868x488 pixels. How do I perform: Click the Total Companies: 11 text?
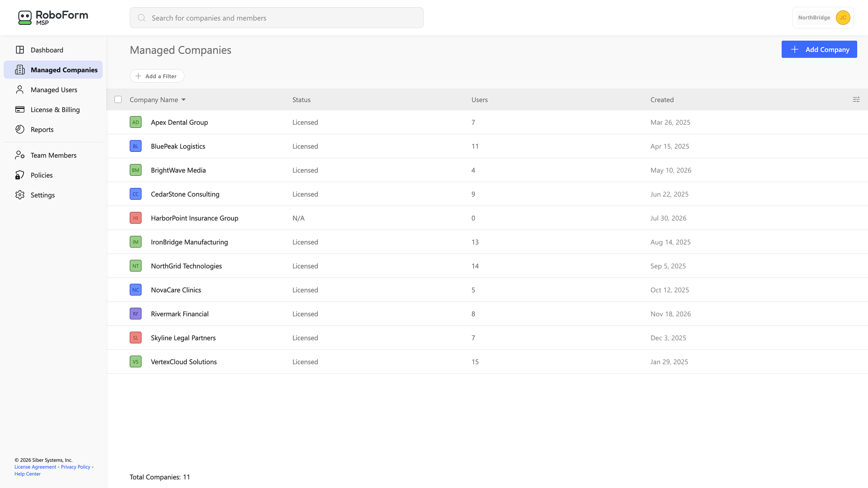point(160,477)
